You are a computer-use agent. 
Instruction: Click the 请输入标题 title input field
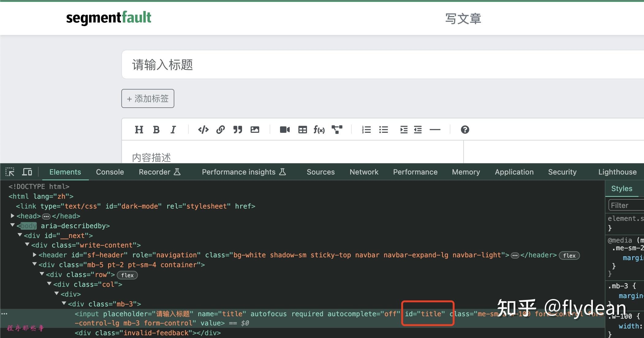click(x=276, y=65)
